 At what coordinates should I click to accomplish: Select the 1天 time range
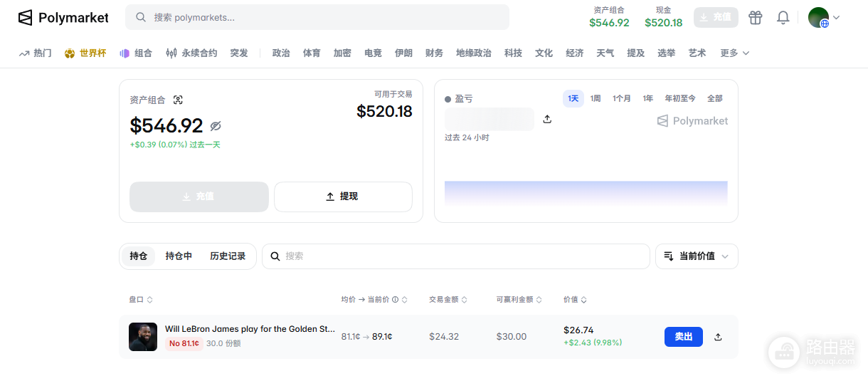click(x=573, y=98)
